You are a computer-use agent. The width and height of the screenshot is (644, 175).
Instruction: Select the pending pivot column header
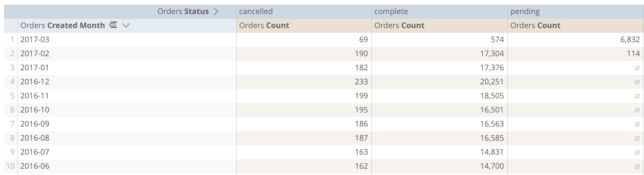click(525, 11)
